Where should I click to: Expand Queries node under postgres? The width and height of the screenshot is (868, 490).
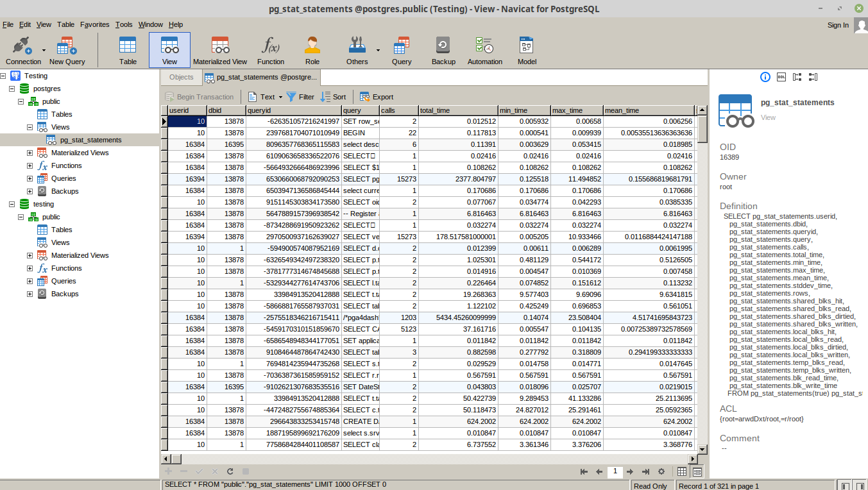[30, 178]
